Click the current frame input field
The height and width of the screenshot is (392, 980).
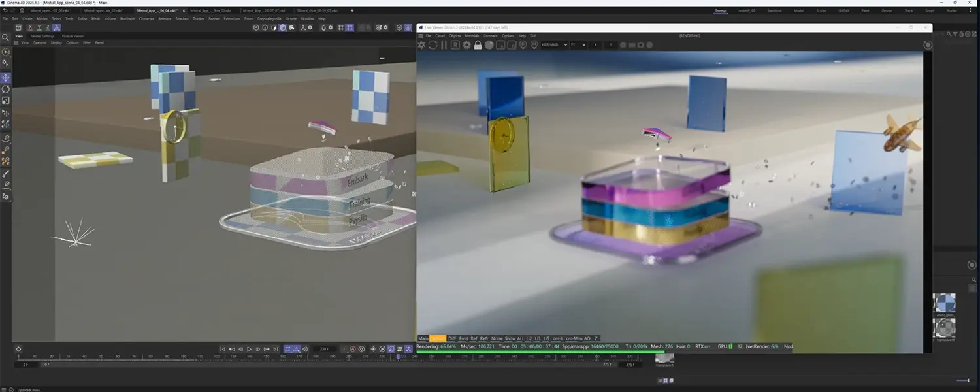point(323,349)
